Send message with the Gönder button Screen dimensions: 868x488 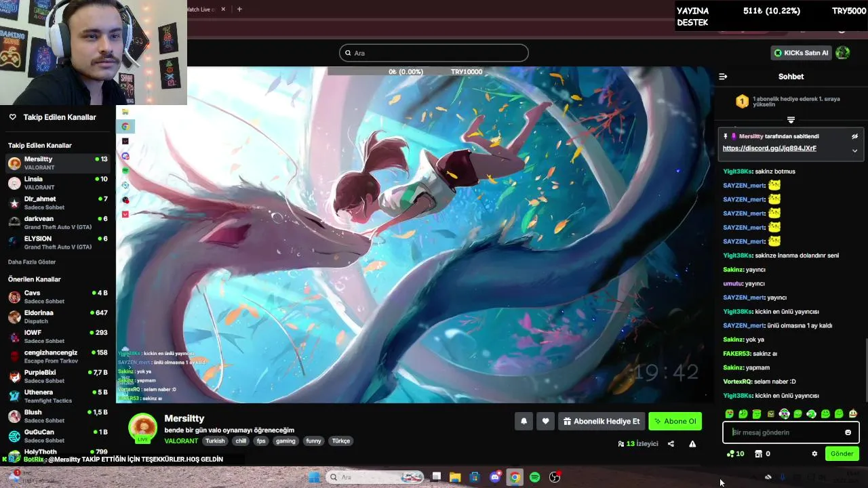coord(842,453)
